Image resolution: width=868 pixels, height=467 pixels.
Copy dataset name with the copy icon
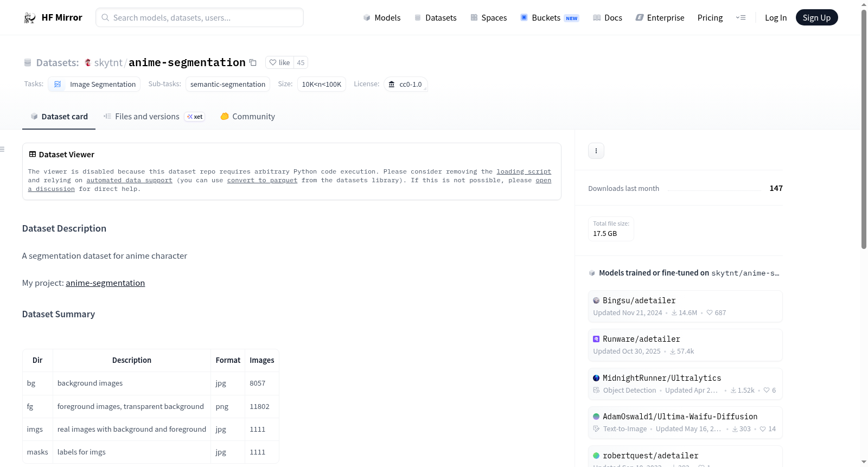click(253, 62)
